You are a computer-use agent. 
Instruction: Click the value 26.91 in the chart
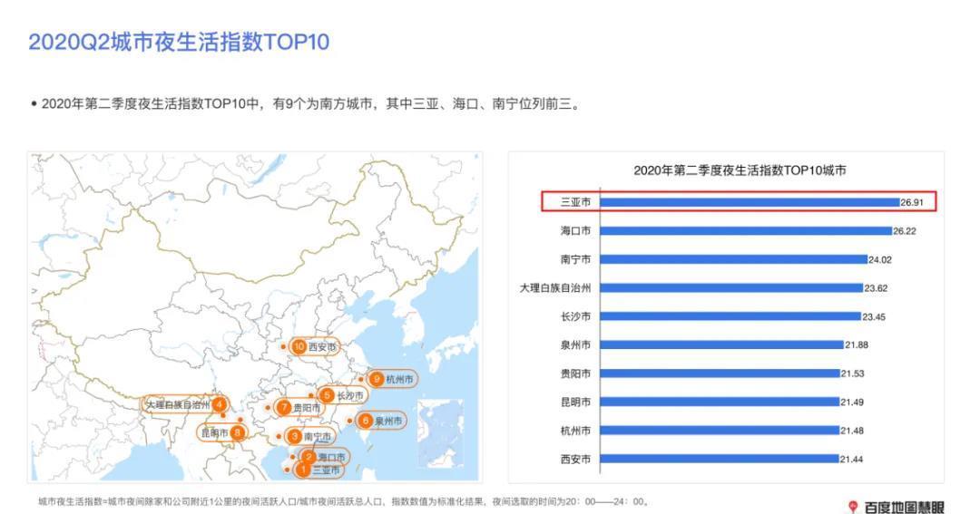[912, 202]
